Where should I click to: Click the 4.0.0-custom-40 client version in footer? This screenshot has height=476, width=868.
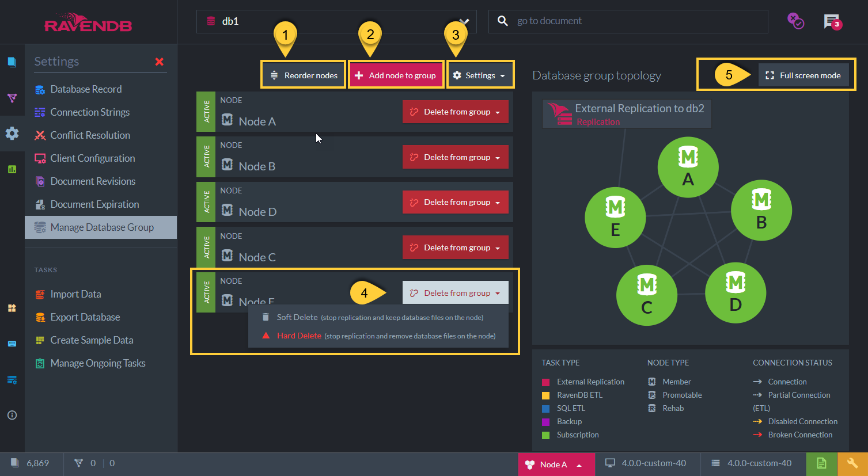pyautogui.click(x=647, y=463)
